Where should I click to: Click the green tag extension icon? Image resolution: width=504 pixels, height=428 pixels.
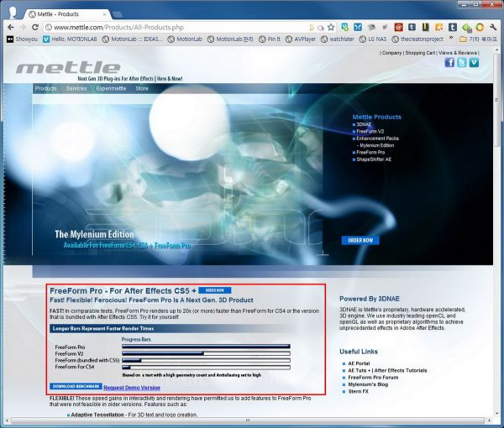466,28
